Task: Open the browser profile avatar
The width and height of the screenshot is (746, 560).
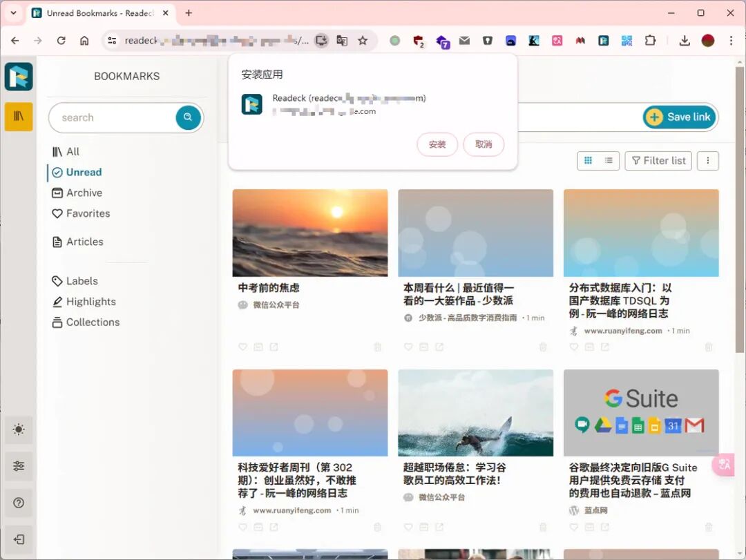Action: [708, 41]
